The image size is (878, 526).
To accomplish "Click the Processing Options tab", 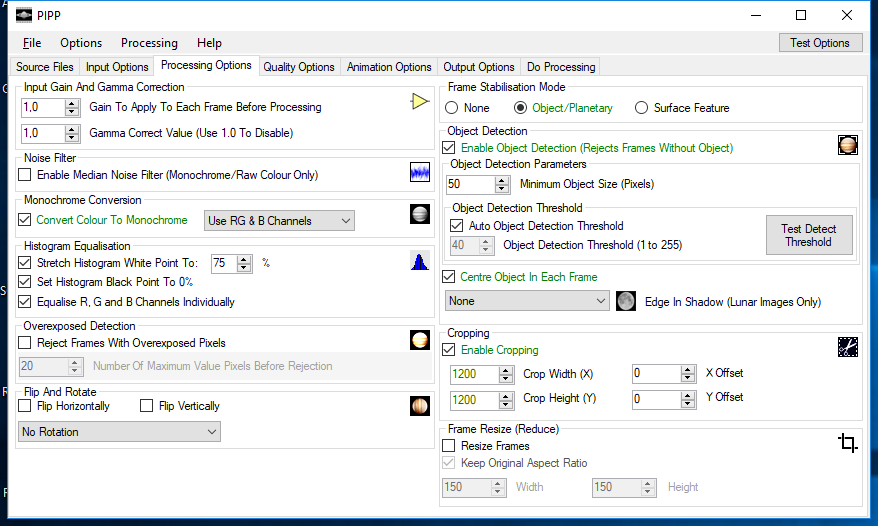I will click(206, 65).
